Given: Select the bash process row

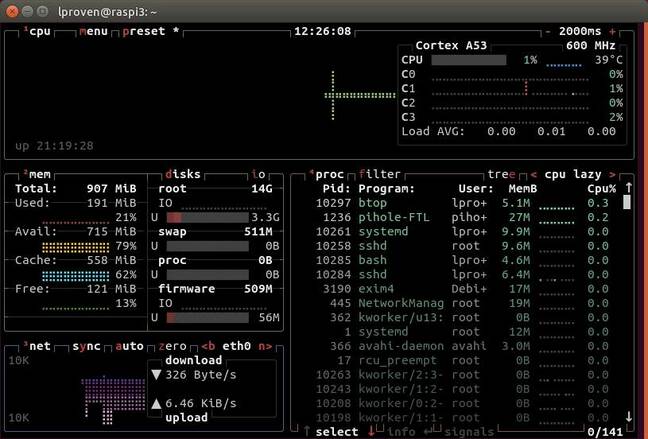Looking at the screenshot, I should 462,260.
